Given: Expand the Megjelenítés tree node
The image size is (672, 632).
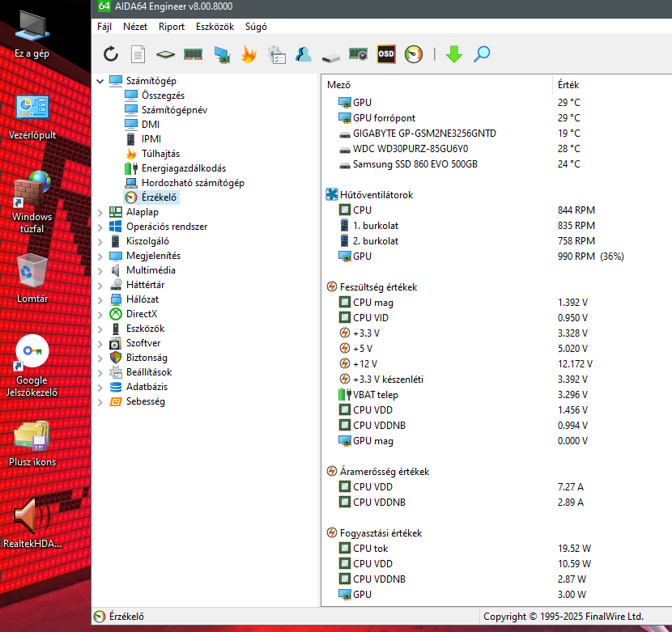Looking at the screenshot, I should [100, 256].
